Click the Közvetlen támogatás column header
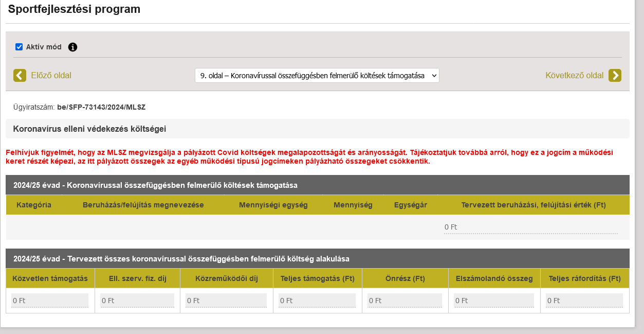The width and height of the screenshot is (644, 334). click(x=50, y=278)
